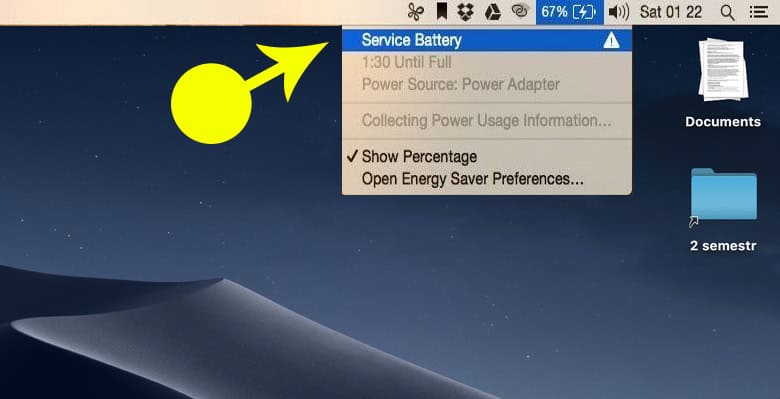Open the volume speaker icon
The image size is (780, 399).
pyautogui.click(x=619, y=12)
